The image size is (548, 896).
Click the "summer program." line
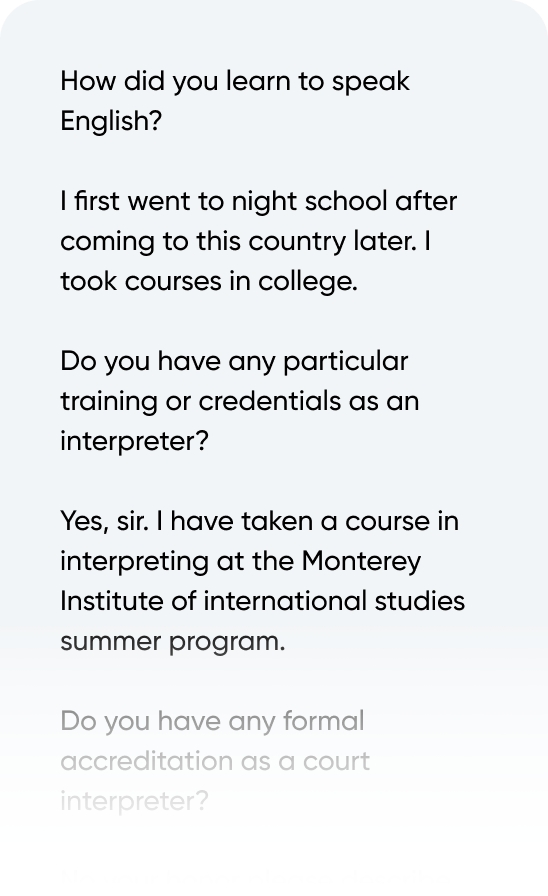click(x=173, y=642)
